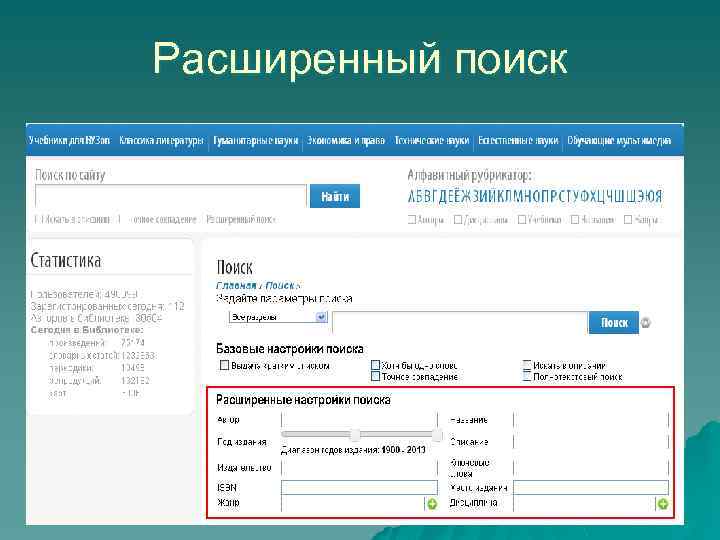This screenshot has height=540, width=720.
Task: Click the main search query field
Action: tap(460, 323)
